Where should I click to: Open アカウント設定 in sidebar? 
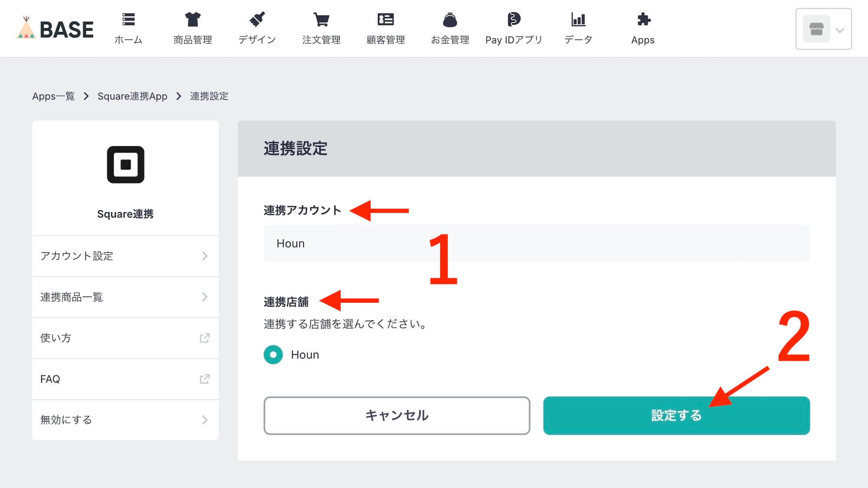point(125,256)
